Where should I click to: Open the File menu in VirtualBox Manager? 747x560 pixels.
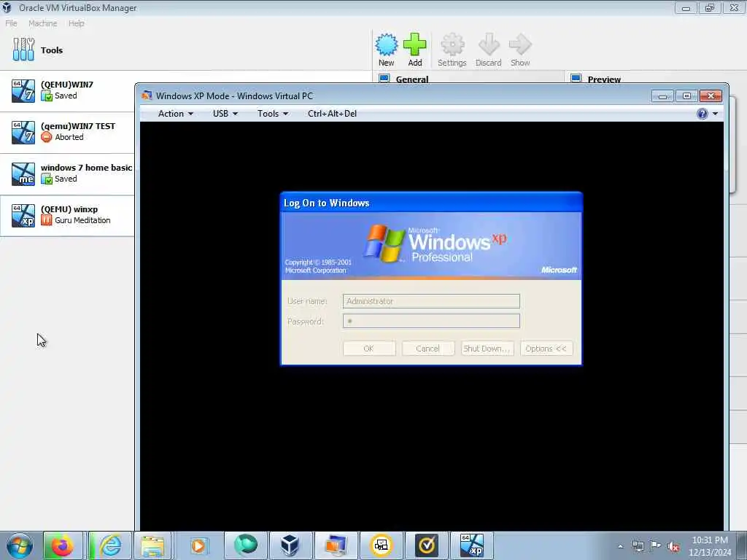click(x=11, y=23)
